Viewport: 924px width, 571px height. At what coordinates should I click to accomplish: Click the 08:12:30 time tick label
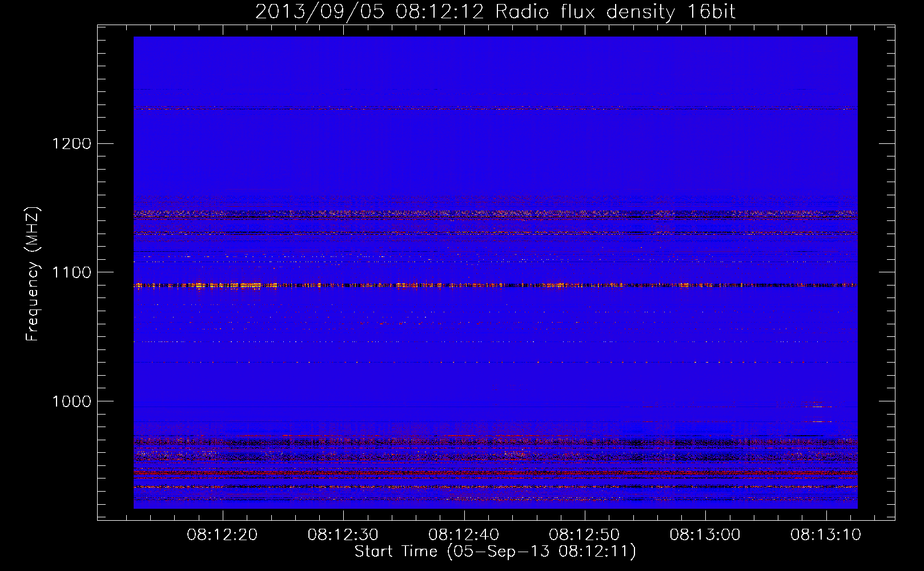point(343,535)
